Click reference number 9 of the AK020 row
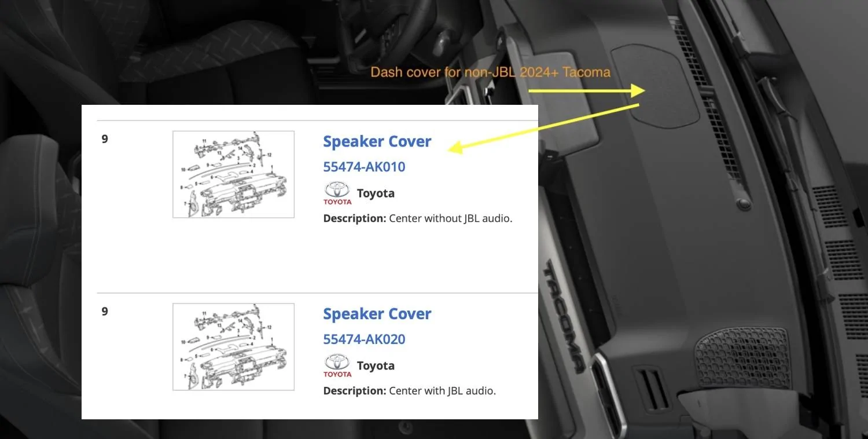The height and width of the screenshot is (439, 868). pos(105,312)
